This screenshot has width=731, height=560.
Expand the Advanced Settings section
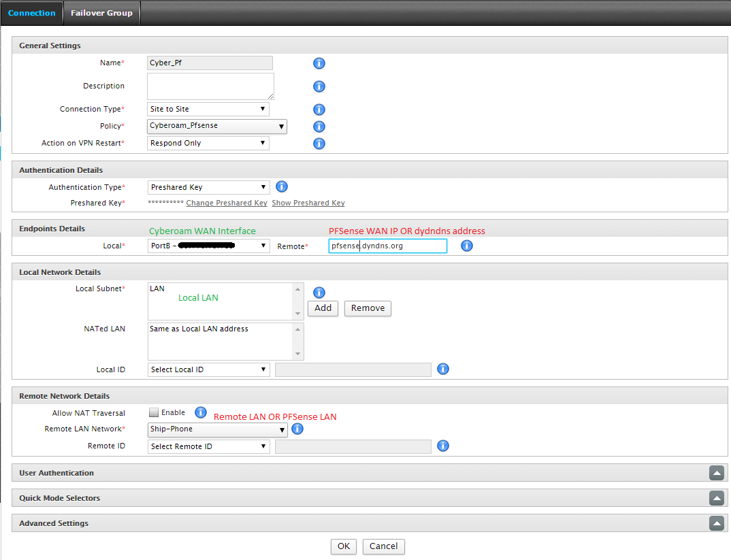point(717,523)
